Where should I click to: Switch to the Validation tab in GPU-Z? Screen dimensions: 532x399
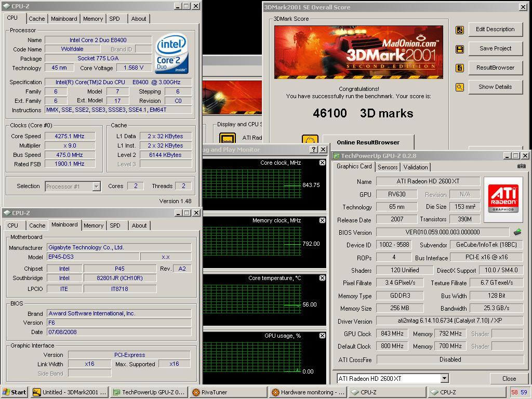pos(416,167)
